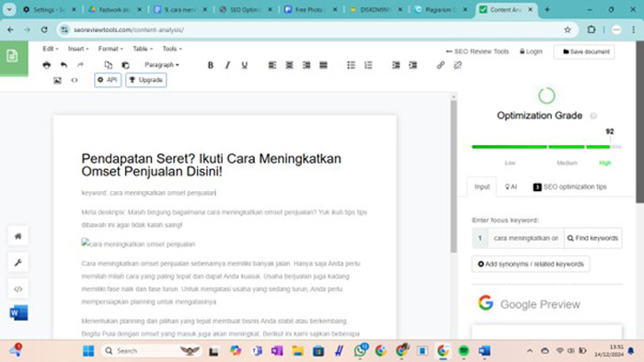The width and height of the screenshot is (644, 362).
Task: Switch to the Input tab
Action: [482, 187]
